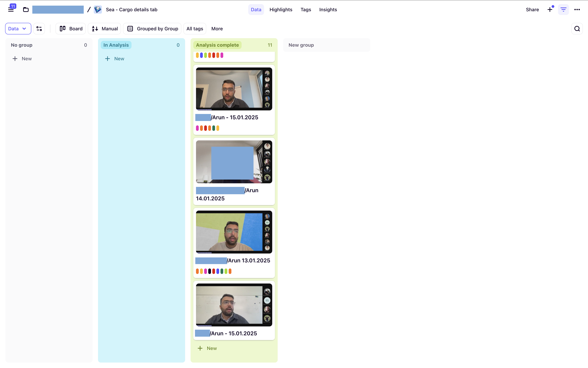The image size is (588, 368).
Task: Click first pink tag pill under top 15.01.2025 card
Action: coord(197,128)
